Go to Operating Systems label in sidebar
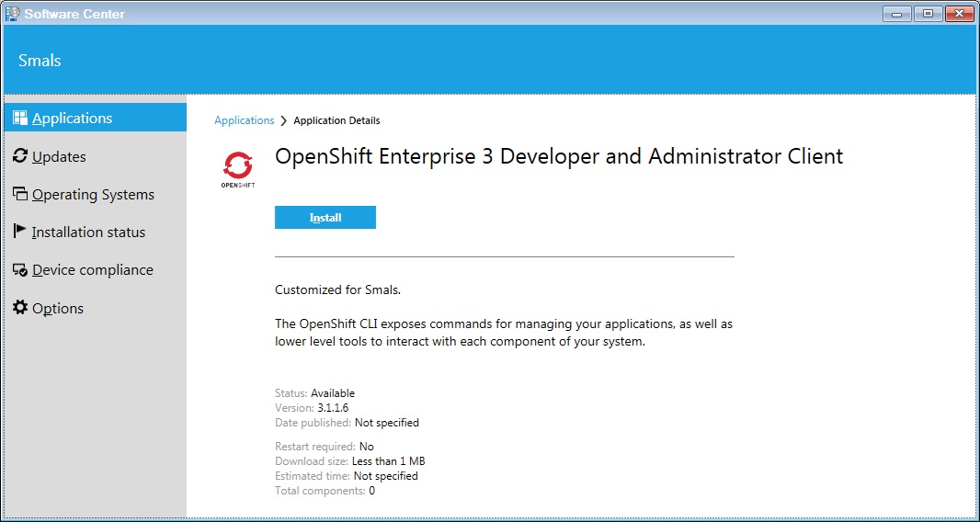Viewport: 980px width, 522px height. tap(93, 195)
